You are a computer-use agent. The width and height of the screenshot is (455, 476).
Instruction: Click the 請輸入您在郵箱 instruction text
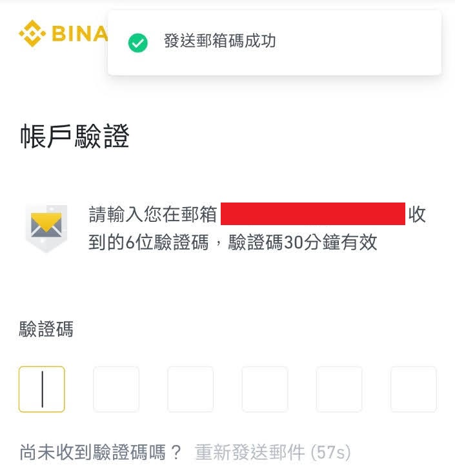(152, 214)
